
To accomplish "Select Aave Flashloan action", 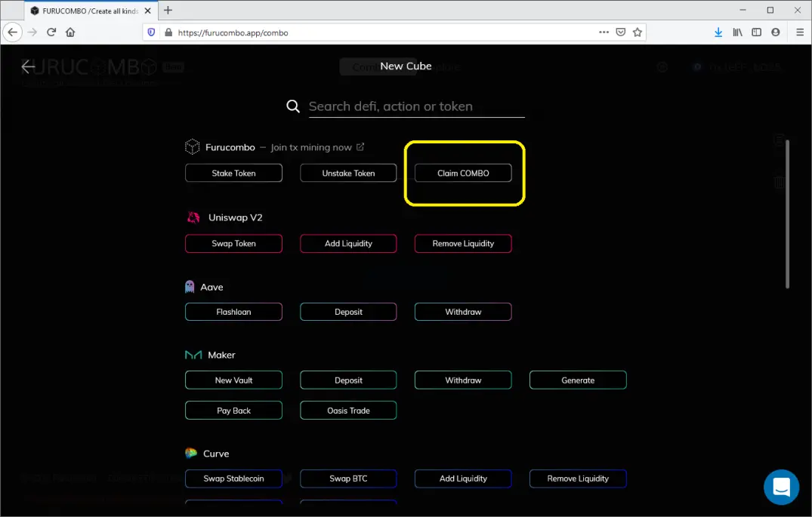I will pos(233,312).
